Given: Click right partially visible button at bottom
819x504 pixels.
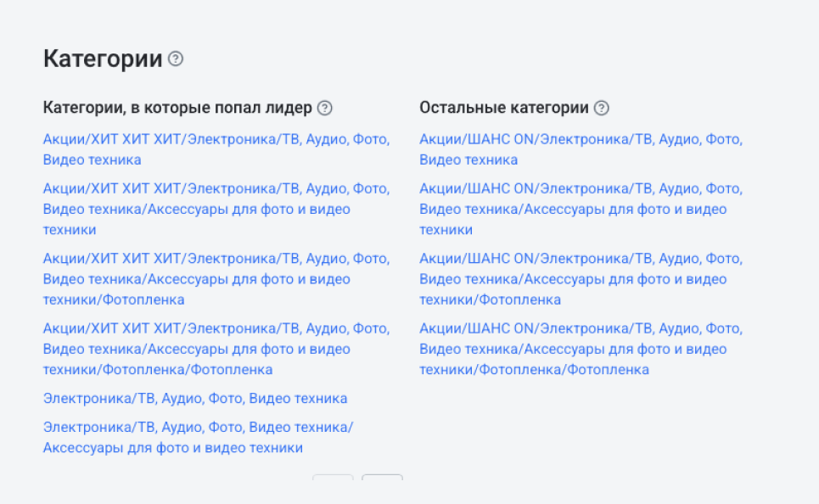Looking at the screenshot, I should pos(382,478).
